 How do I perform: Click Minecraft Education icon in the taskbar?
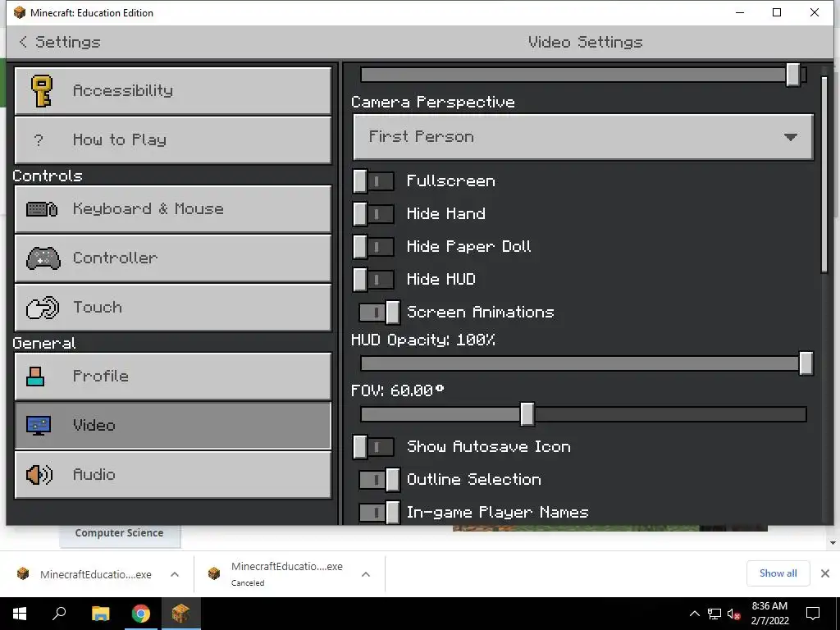click(180, 614)
